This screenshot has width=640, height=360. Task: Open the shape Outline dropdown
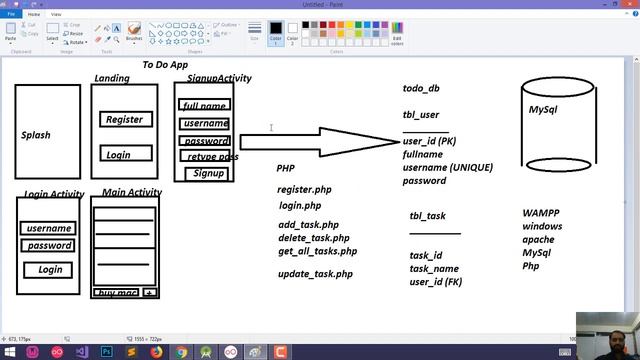[x=226, y=25]
